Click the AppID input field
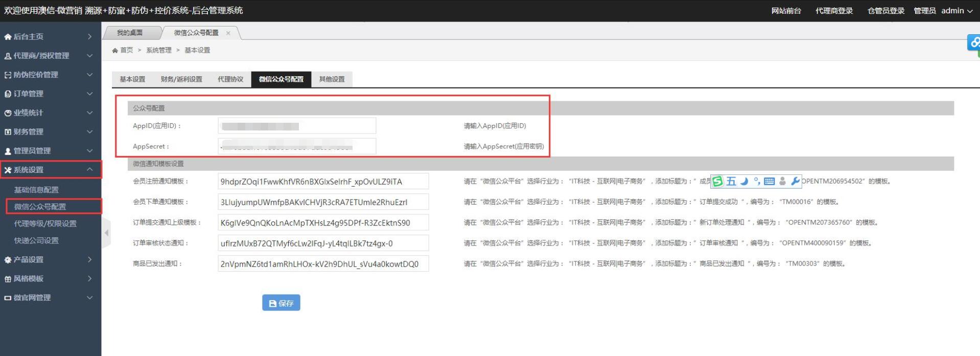Image resolution: width=980 pixels, height=356 pixels. pos(296,126)
